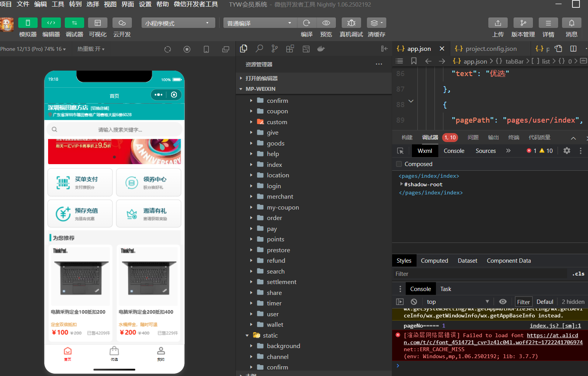The height and width of the screenshot is (376, 588).
Task: Enable the Composed checkbox
Action: (399, 164)
